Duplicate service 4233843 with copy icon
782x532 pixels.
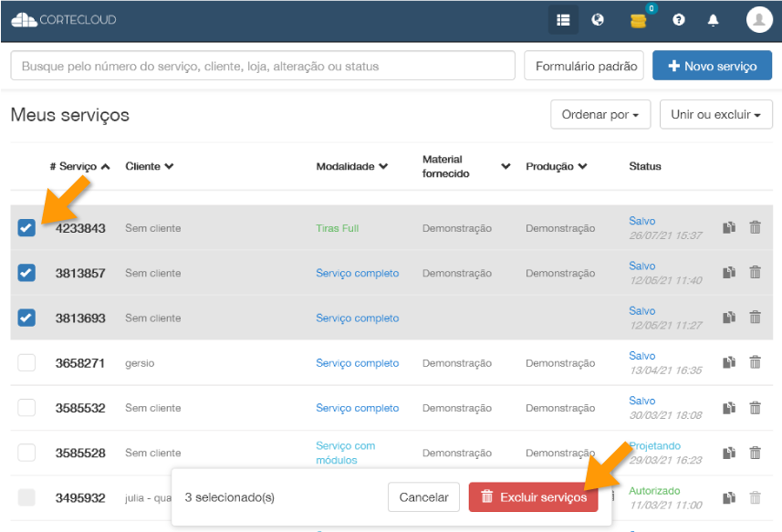[729, 228]
